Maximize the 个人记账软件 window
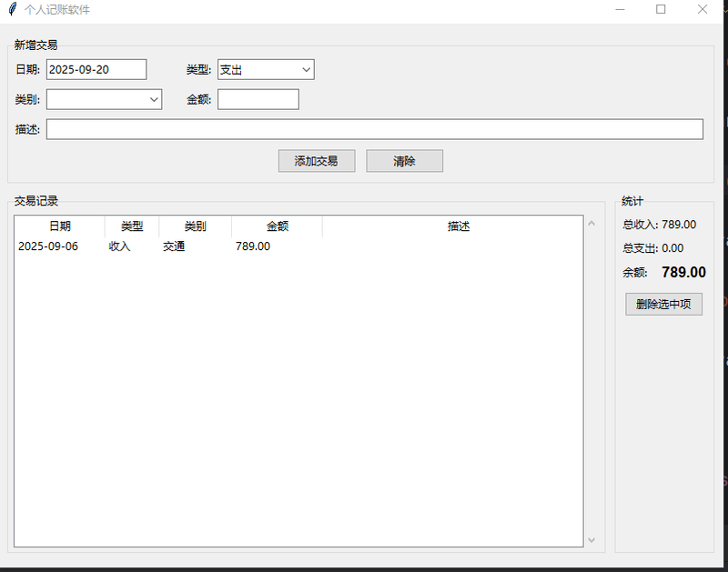Image resolution: width=728 pixels, height=572 pixels. click(x=661, y=9)
